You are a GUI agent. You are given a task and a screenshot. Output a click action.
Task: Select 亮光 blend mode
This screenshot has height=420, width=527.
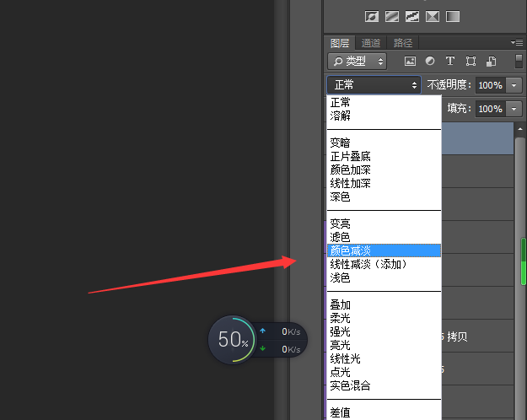pyautogui.click(x=384, y=345)
